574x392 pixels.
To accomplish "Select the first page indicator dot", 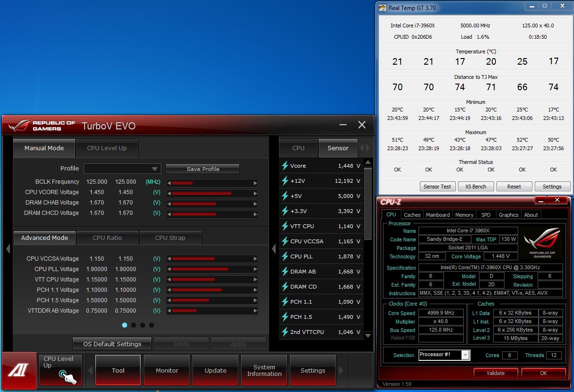I will click(x=124, y=325).
